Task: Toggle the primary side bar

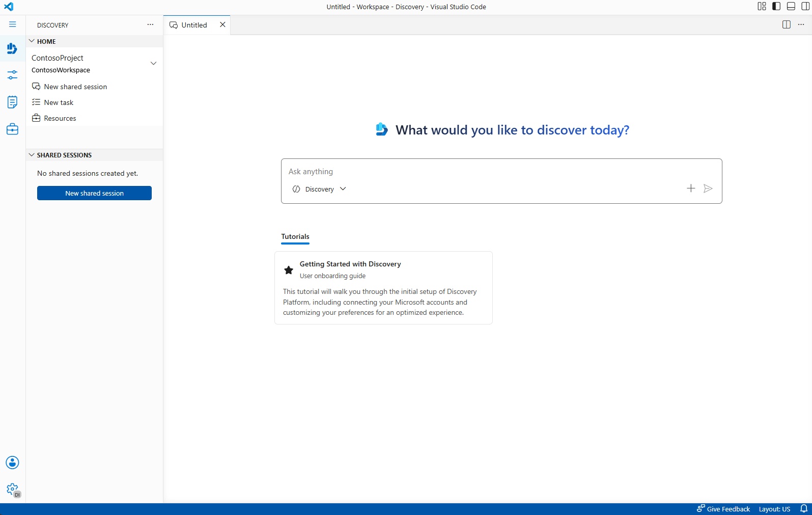Action: click(776, 7)
